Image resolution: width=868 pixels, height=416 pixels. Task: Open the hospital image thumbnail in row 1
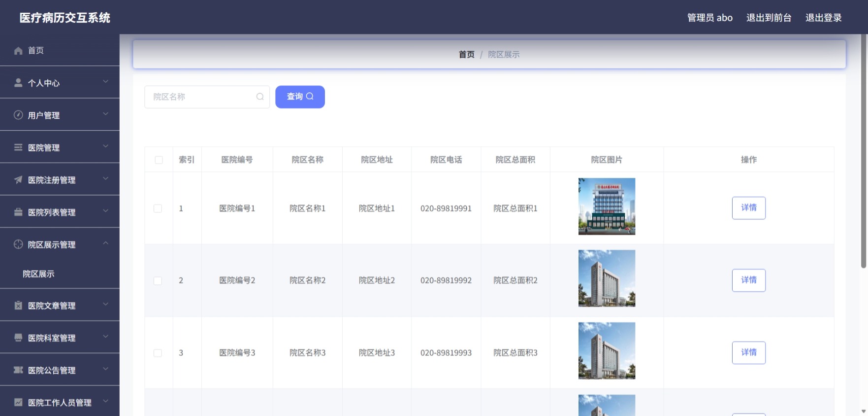(607, 206)
